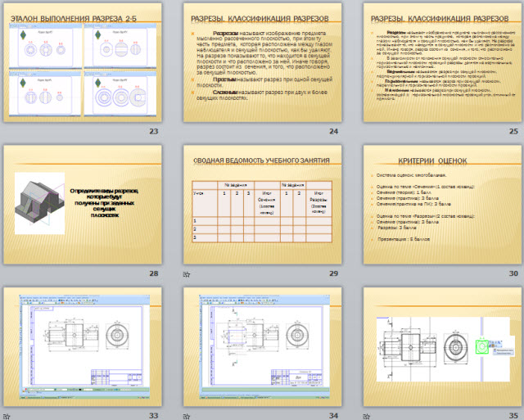Open slide 25 with the dense classification text

coord(442,62)
